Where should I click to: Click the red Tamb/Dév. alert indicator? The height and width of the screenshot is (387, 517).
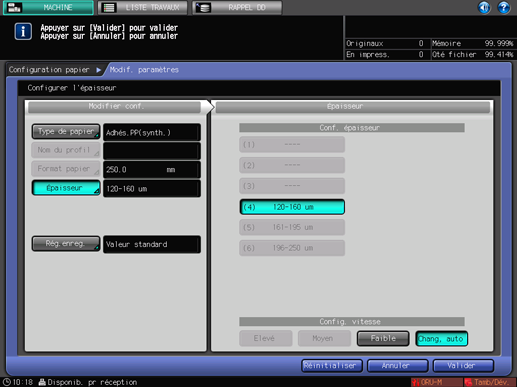pyautogui.click(x=490, y=382)
